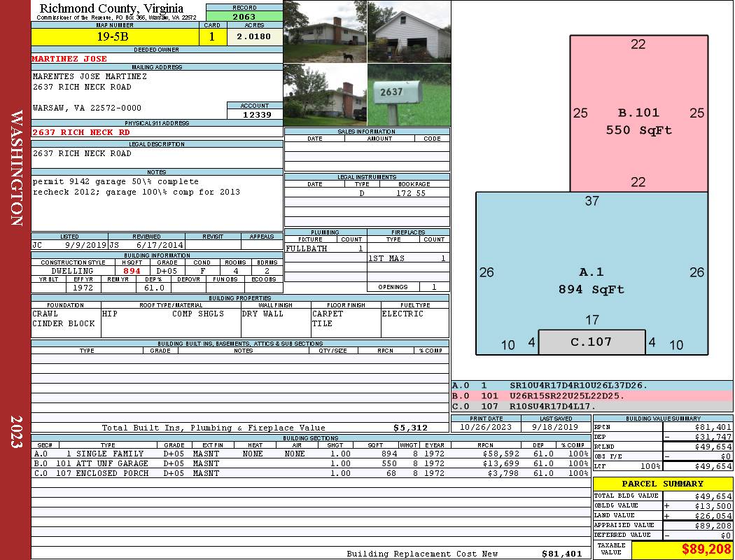Image resolution: width=735 pixels, height=560 pixels.
Task: Click the last saved date 9/18/2019
Action: pos(556,428)
